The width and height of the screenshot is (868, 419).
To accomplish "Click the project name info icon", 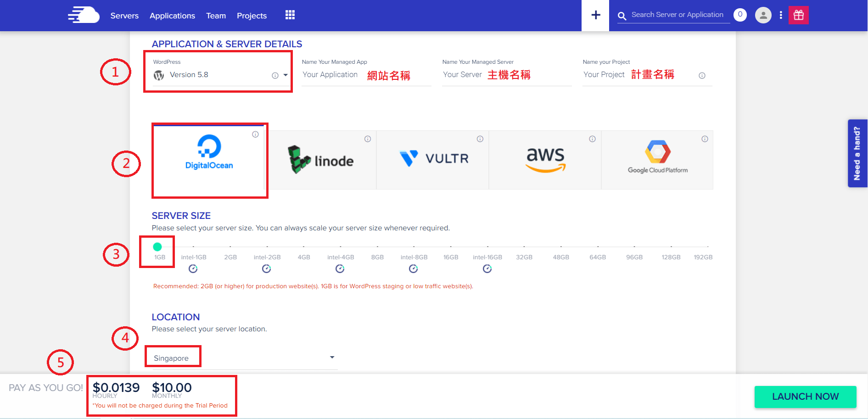I will 702,75.
